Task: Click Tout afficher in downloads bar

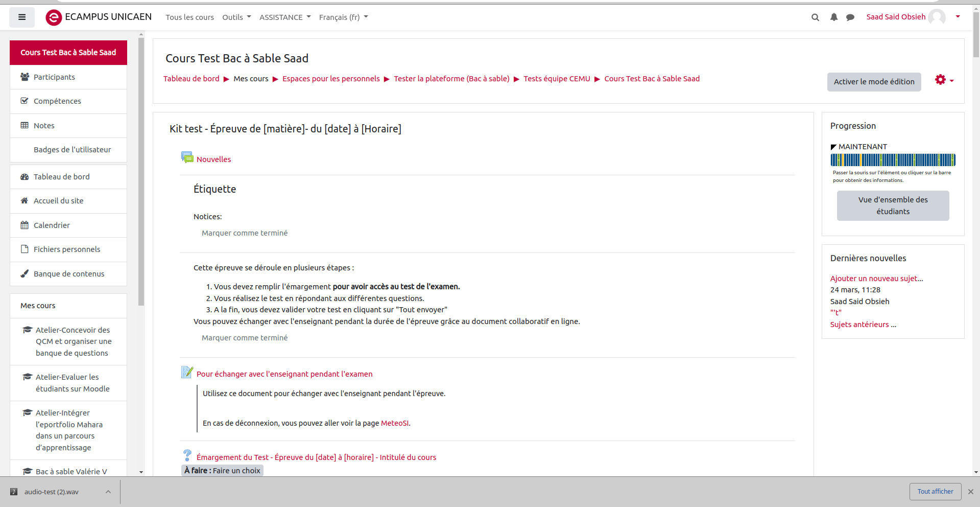Action: click(935, 492)
